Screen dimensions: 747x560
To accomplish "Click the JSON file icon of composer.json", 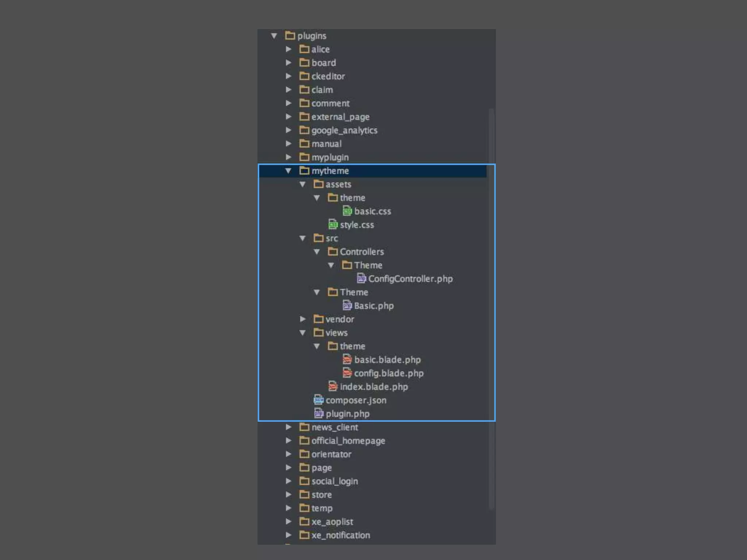I will [x=318, y=400].
